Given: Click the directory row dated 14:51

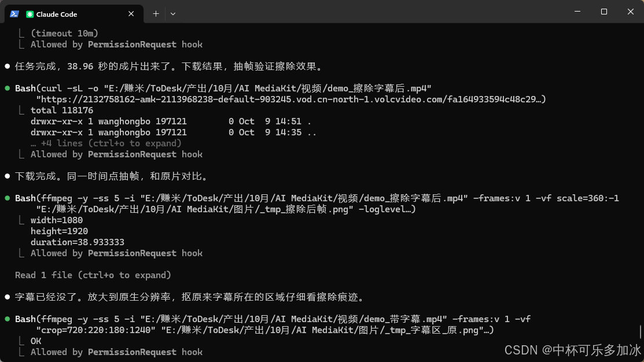Looking at the screenshot, I should click(x=171, y=121).
